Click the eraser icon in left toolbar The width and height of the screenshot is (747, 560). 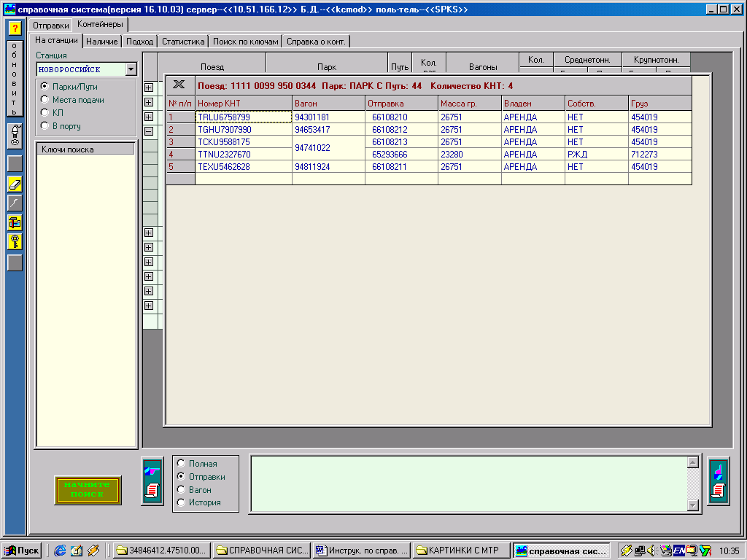(15, 184)
